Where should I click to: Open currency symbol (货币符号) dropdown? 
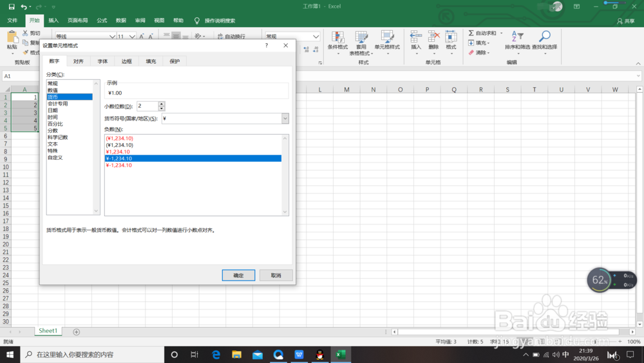285,119
